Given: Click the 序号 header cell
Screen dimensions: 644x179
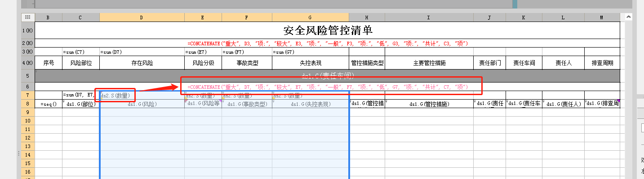Looking at the screenshot, I should click(49, 63).
